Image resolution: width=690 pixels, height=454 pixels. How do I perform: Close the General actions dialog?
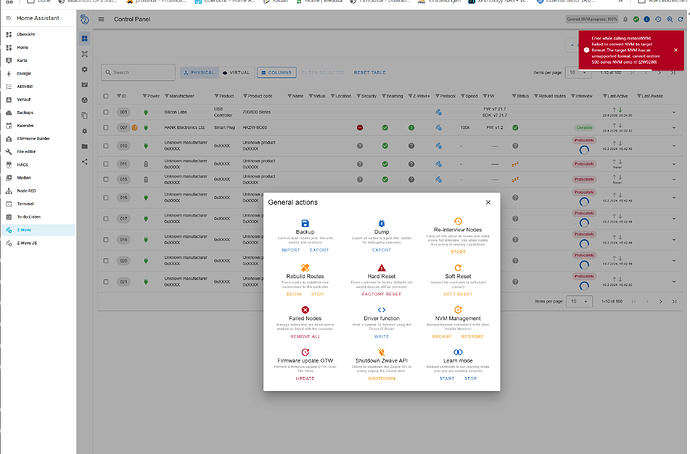tap(488, 202)
